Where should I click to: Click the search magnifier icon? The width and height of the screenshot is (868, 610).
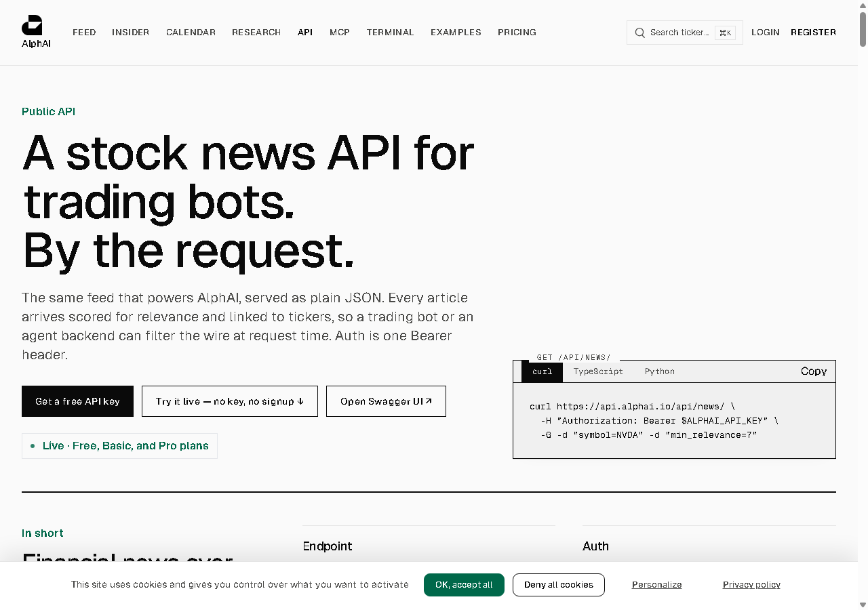[x=639, y=33]
